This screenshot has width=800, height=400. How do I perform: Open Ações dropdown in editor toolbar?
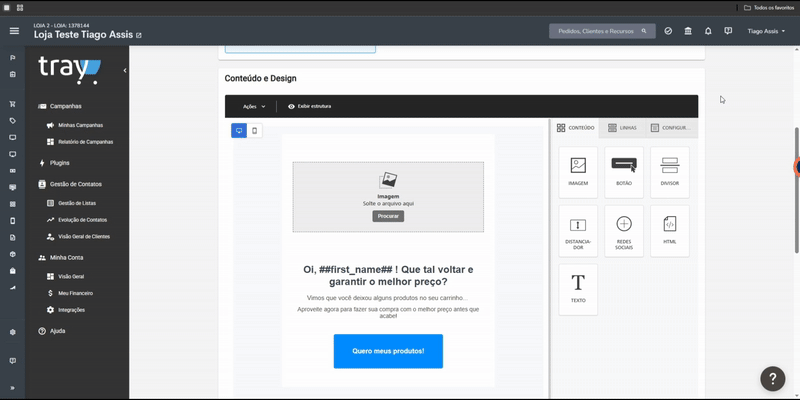254,107
